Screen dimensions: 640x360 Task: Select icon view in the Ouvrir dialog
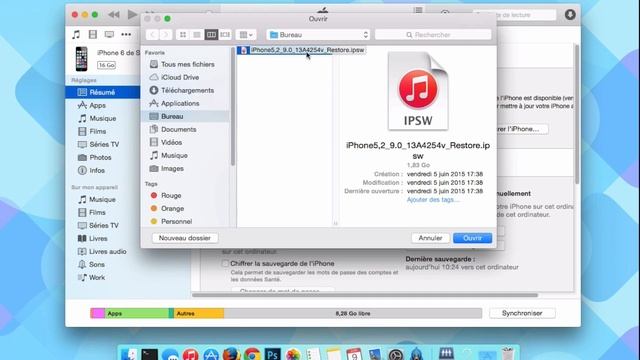pyautogui.click(x=183, y=35)
